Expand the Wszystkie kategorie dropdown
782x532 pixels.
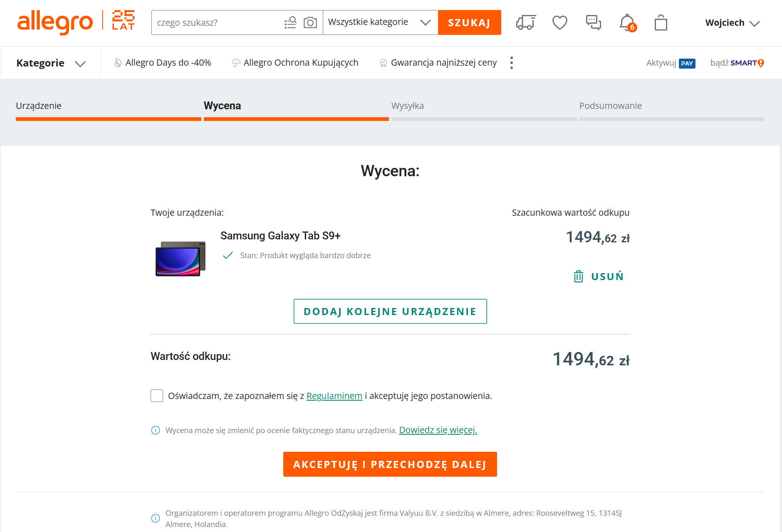(380, 22)
